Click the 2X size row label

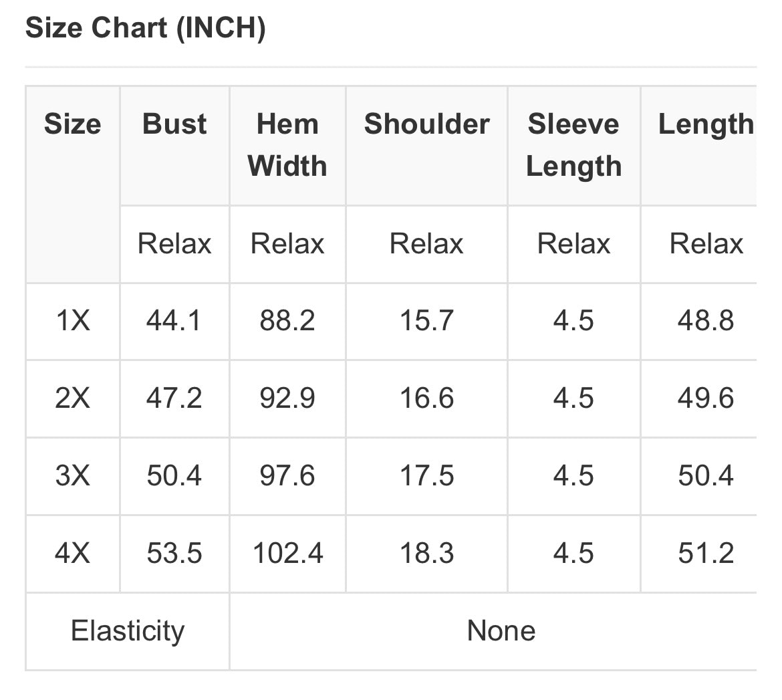coord(72,398)
